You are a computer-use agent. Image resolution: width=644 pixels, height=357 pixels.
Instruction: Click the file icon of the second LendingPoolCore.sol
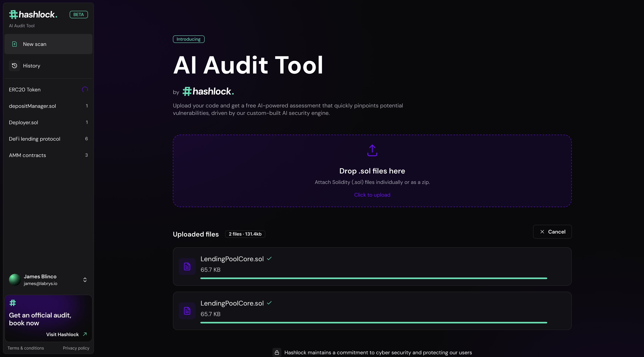coord(187,311)
